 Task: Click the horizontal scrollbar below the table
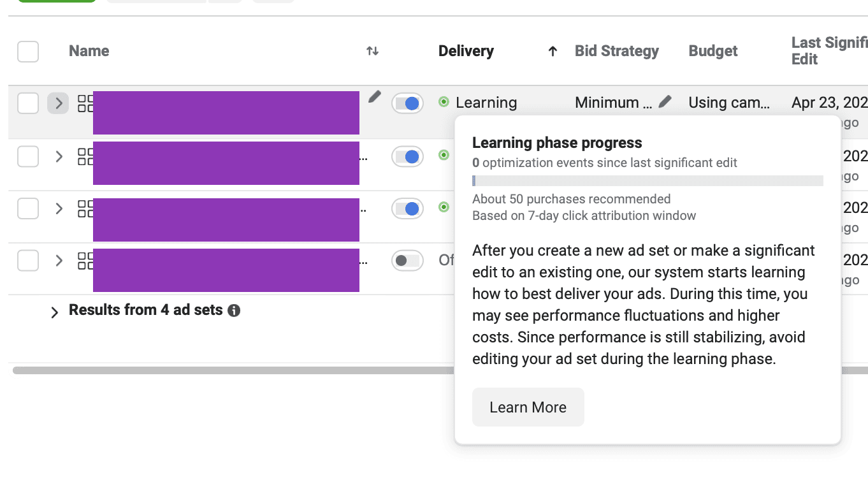[233, 370]
